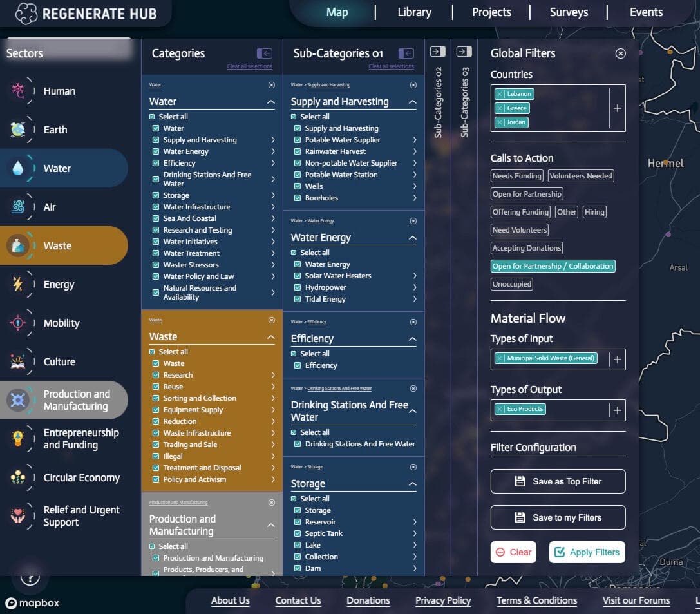Viewport: 700px width, 614px height.
Task: Select the Energy sector icon
Action: pyautogui.click(x=18, y=284)
